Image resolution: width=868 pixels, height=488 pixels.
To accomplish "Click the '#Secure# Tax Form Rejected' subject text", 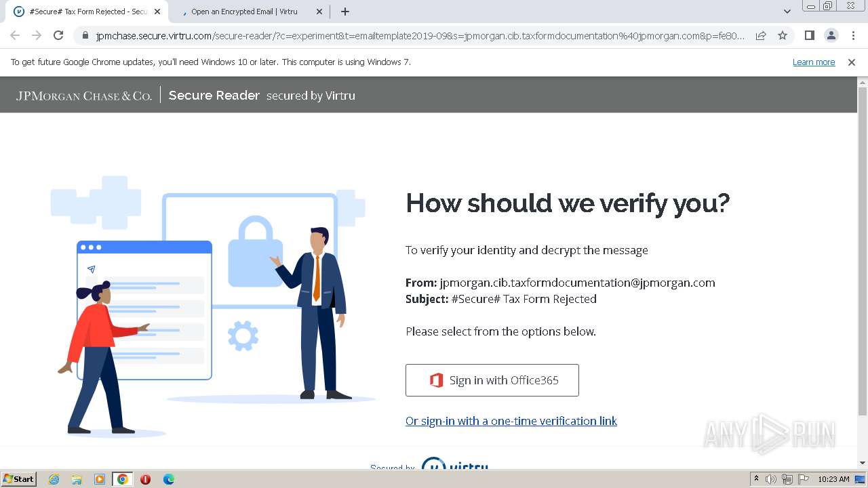I will (524, 299).
